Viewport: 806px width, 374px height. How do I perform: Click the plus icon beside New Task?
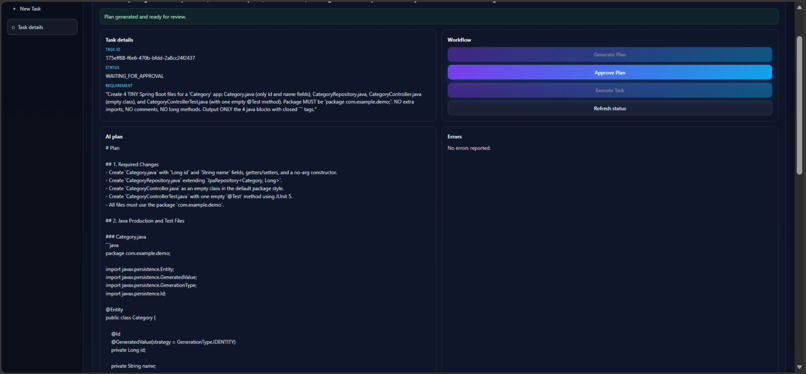pyautogui.click(x=14, y=9)
